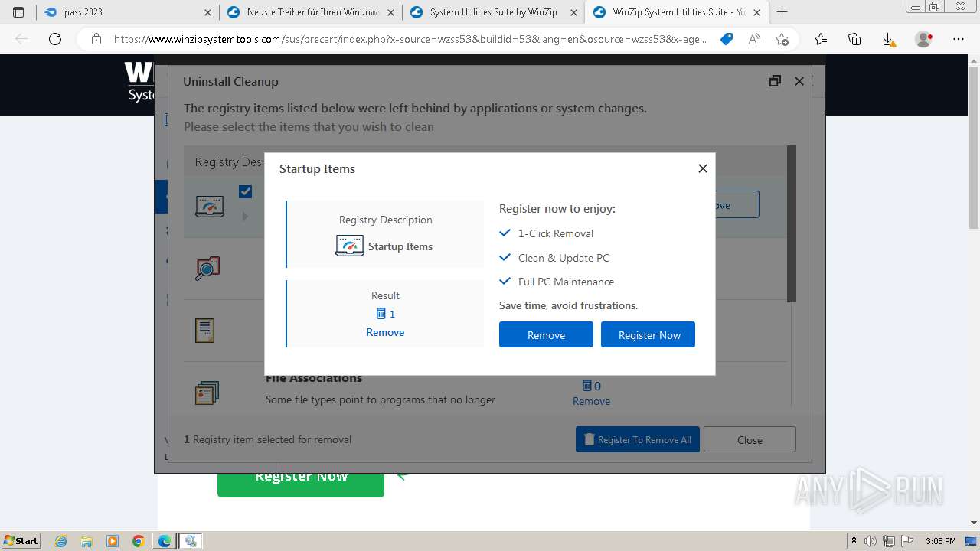
Task: Switch to 'Neuste Treiber für Ihren Windows' tab
Action: point(310,12)
